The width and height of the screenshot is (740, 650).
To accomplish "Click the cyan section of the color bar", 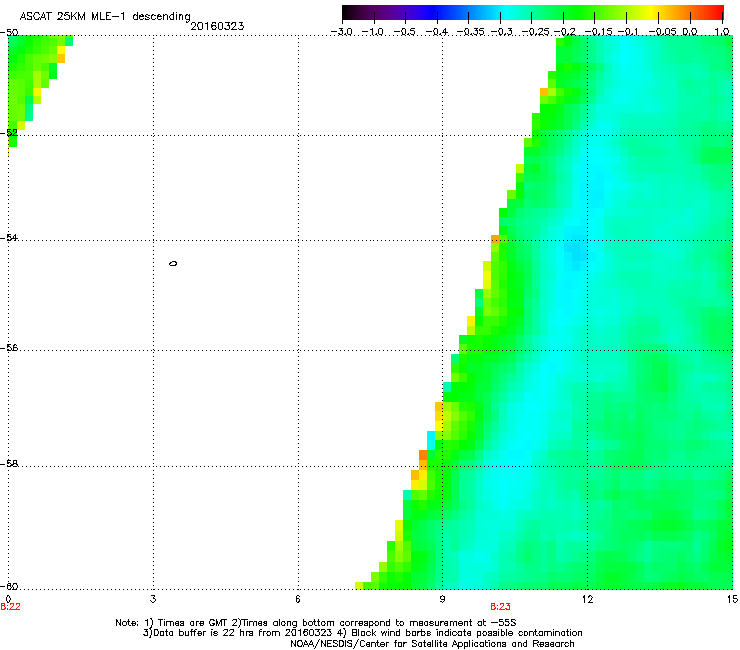I will tap(507, 12).
